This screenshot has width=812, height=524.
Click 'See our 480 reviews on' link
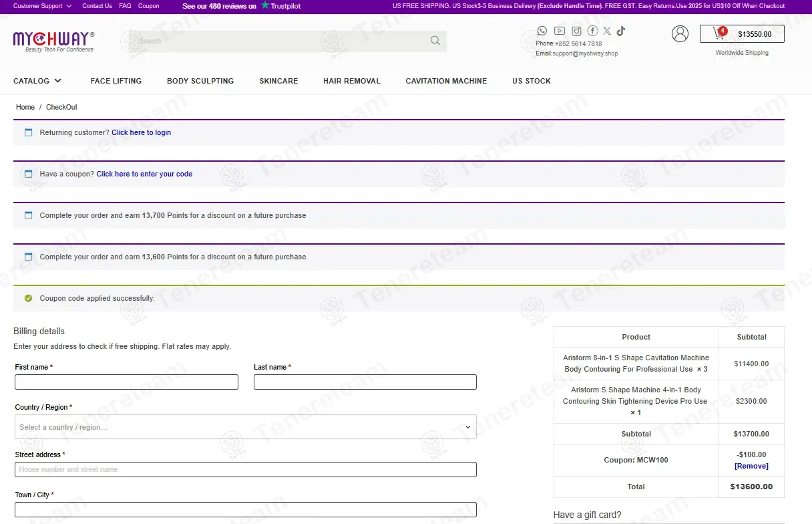pos(219,6)
